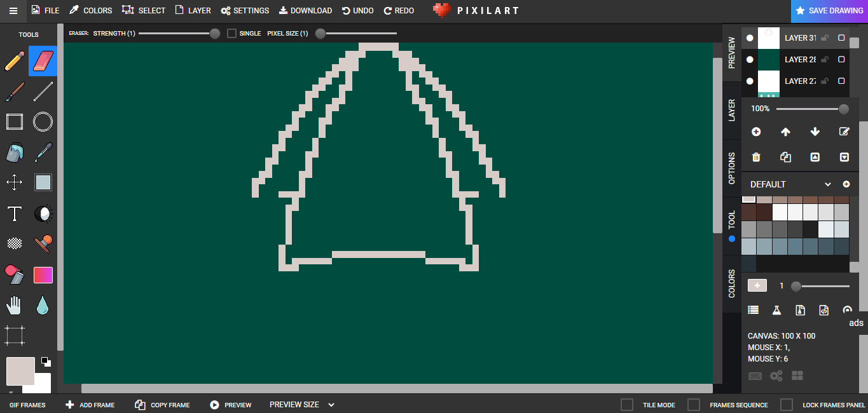The image size is (868, 413).
Task: Select the Paint Bucket fill tool
Action: 15,152
